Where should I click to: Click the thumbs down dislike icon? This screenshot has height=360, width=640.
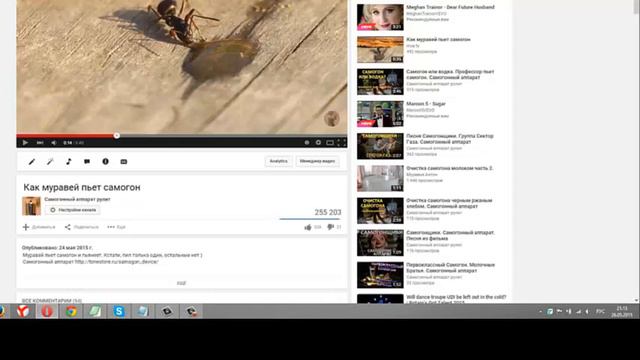(330, 227)
